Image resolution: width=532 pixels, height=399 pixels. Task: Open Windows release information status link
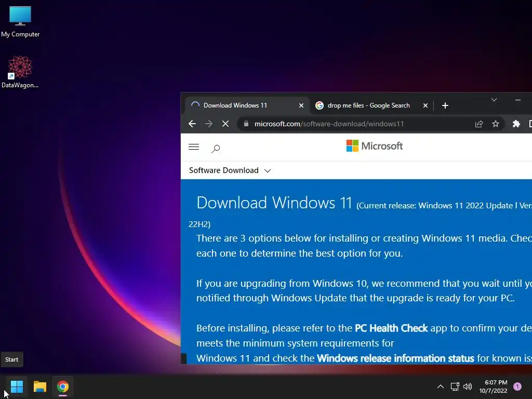point(395,358)
